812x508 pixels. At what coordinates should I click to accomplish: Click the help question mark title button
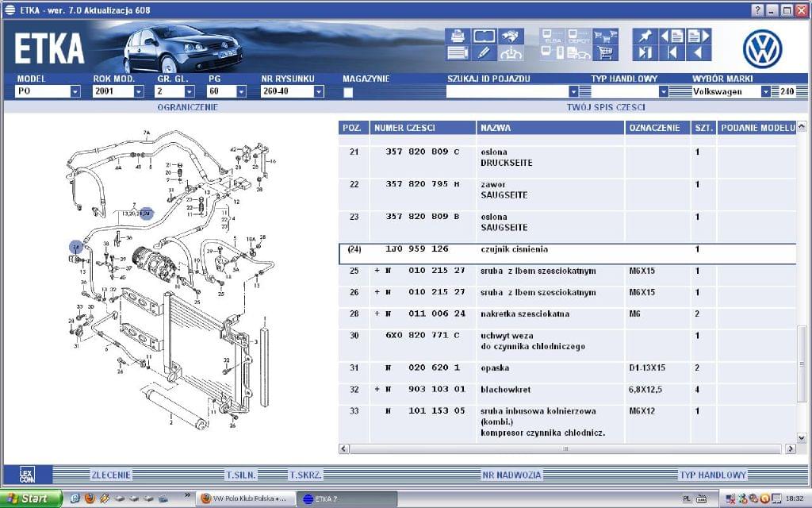pos(757,10)
